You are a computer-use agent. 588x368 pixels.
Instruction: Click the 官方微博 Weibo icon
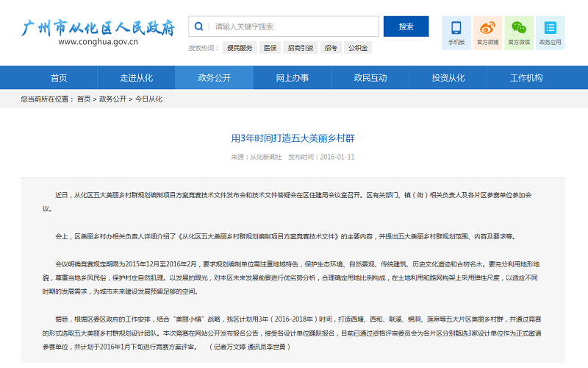coord(487,32)
